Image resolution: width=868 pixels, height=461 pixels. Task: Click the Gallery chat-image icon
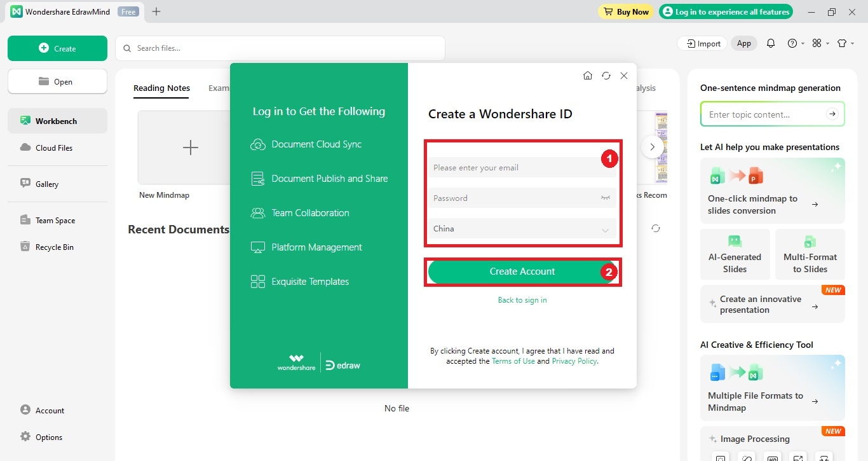pos(25,183)
